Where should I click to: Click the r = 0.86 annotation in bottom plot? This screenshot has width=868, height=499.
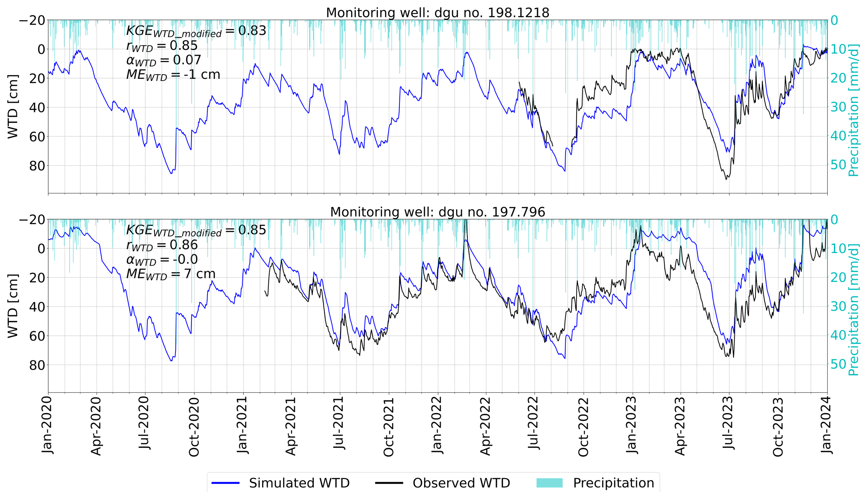[x=162, y=245]
